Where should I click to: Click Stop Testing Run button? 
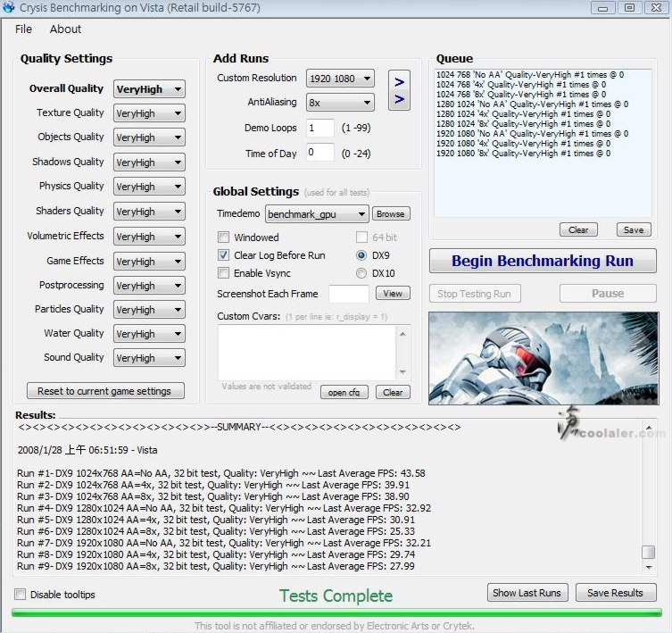[475, 294]
